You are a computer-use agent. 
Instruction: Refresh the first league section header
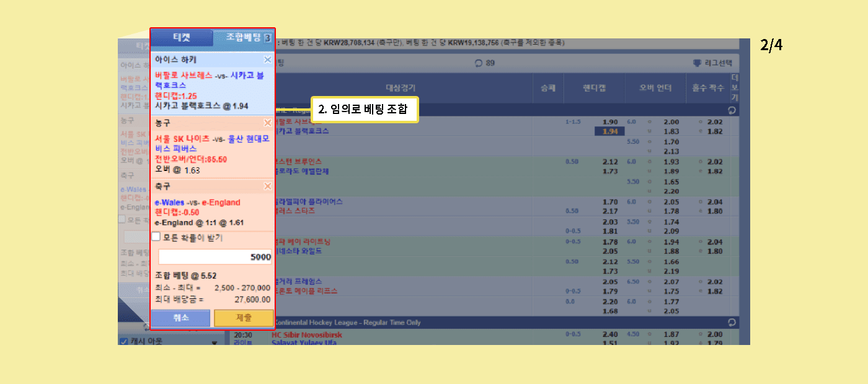[732, 110]
